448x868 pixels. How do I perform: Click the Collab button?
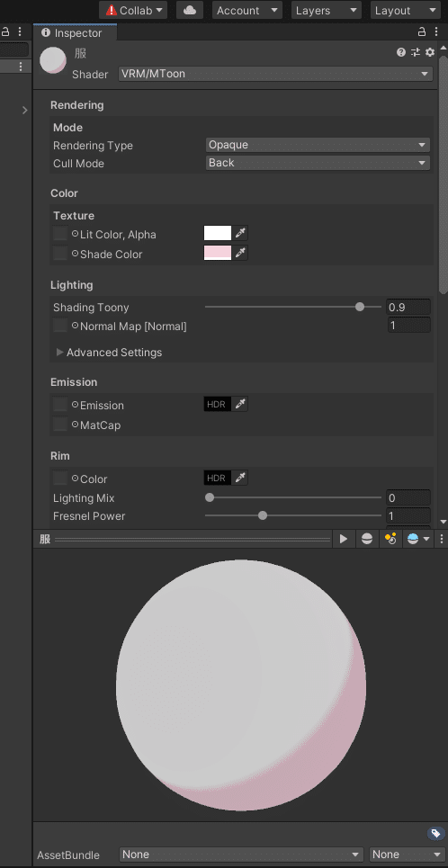coord(133,10)
